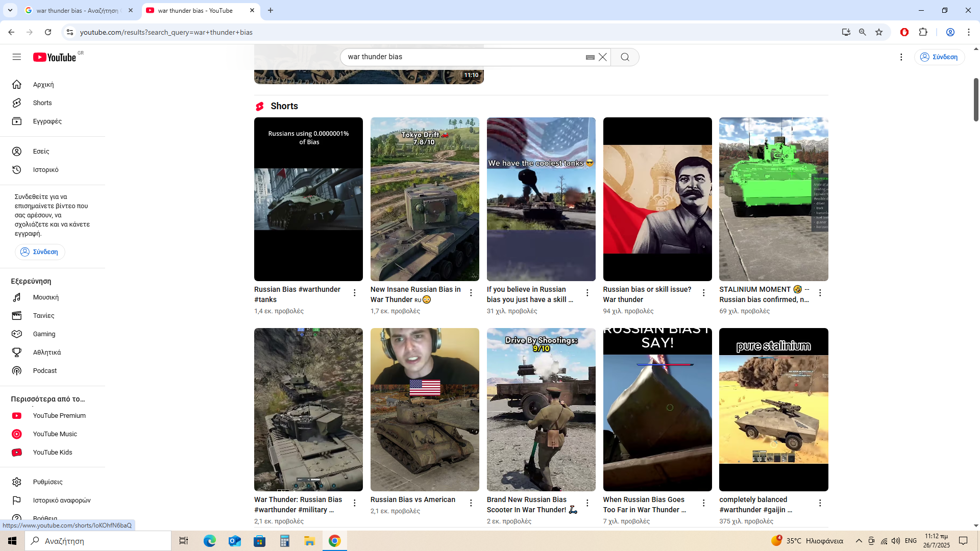Clear the search box with the X icon
The image size is (980, 551).
(x=603, y=57)
